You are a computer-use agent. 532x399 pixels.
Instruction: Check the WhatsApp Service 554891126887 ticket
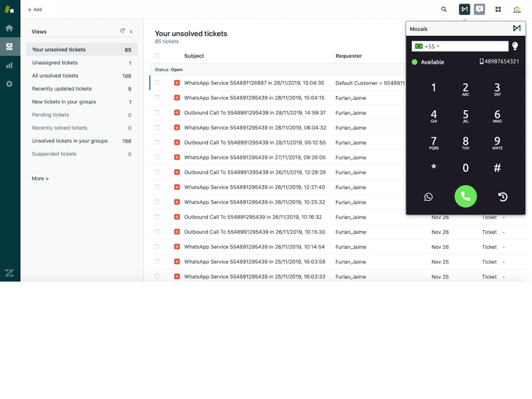coord(157,83)
